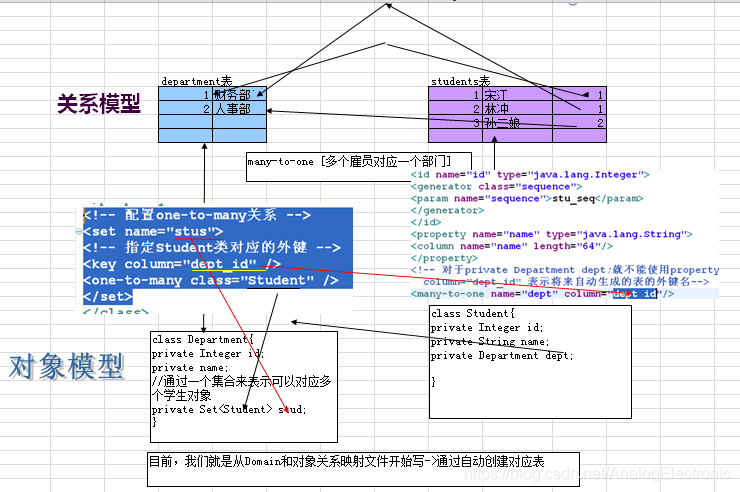
Task: Click the comment "通过一个集合来表示可以对应多个学生对象"
Action: [x=242, y=388]
